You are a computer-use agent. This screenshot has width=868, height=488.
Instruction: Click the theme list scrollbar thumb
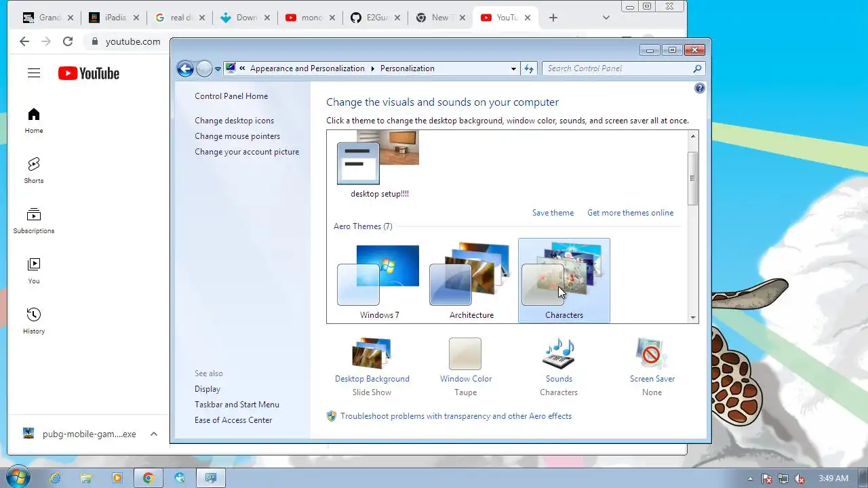pyautogui.click(x=692, y=178)
